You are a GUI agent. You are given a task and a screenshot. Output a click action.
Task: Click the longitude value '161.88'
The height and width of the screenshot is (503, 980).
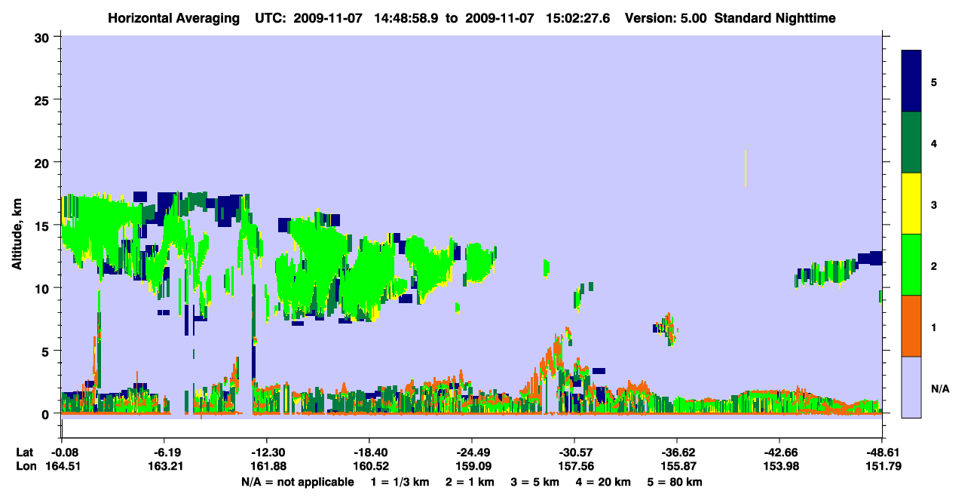[266, 466]
